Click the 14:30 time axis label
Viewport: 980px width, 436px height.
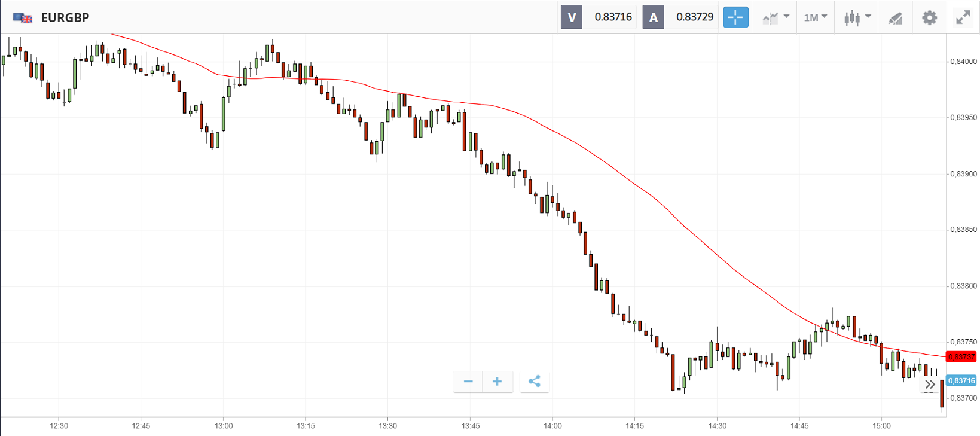click(718, 426)
